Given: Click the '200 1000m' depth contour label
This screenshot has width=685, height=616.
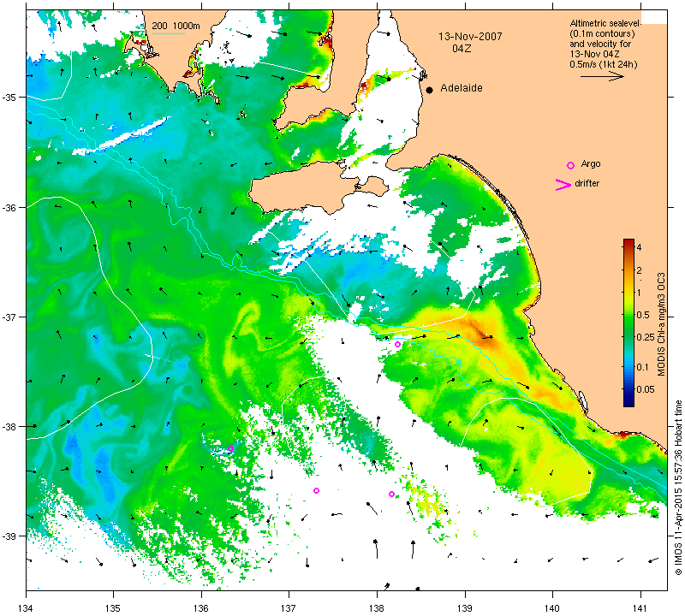Looking at the screenshot, I should pos(176,26).
